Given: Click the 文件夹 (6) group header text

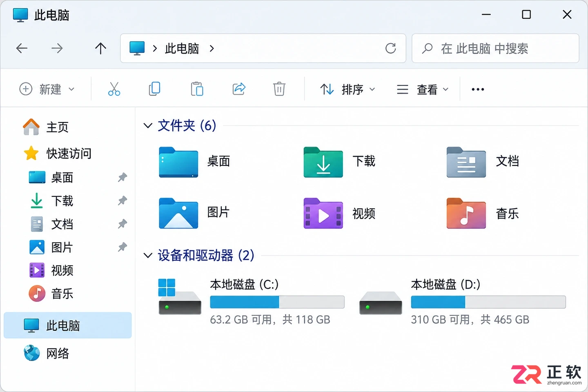Looking at the screenshot, I should pyautogui.click(x=187, y=125).
